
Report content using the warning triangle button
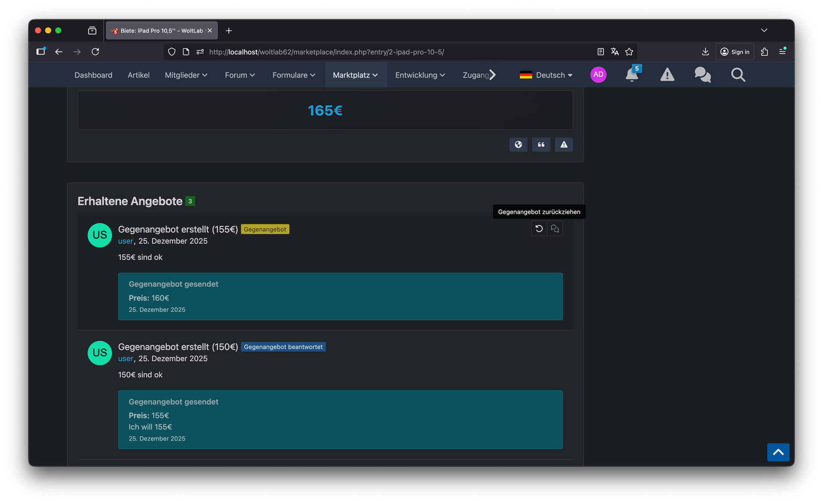[x=564, y=144]
